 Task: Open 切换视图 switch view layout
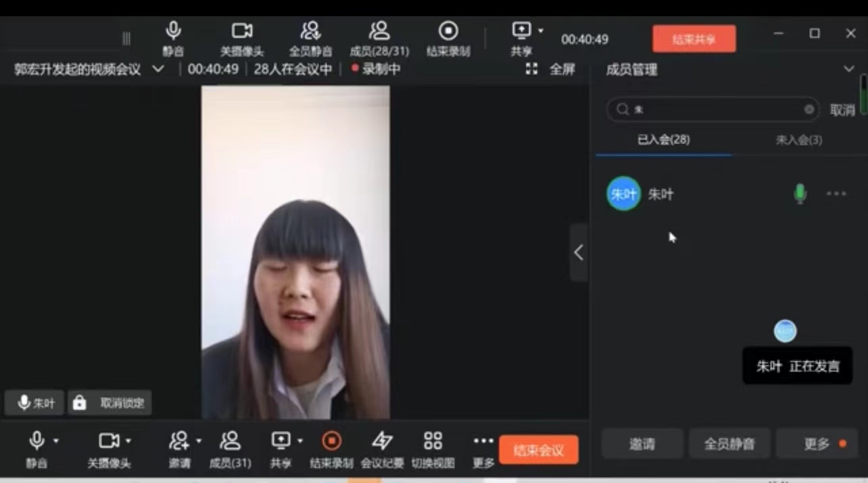point(433,442)
